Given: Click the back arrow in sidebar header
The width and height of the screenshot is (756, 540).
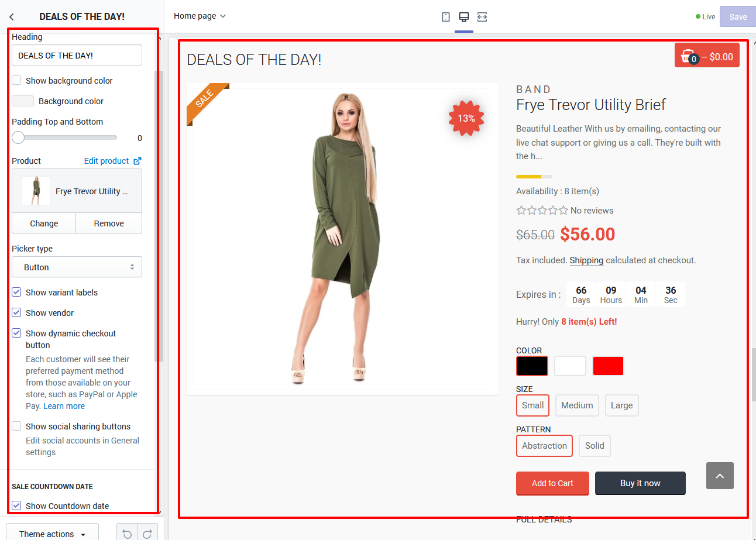Looking at the screenshot, I should tap(12, 17).
